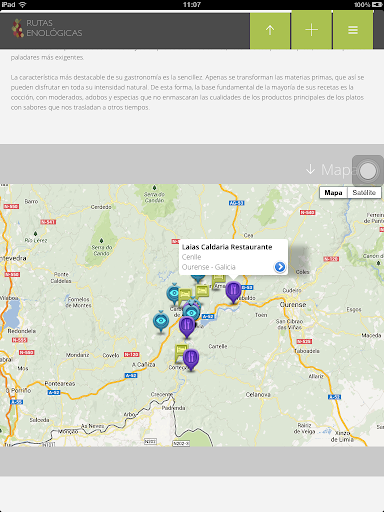384x512 pixels.
Task: Tap the battery indicator in status bar
Action: pyautogui.click(x=377, y=5)
